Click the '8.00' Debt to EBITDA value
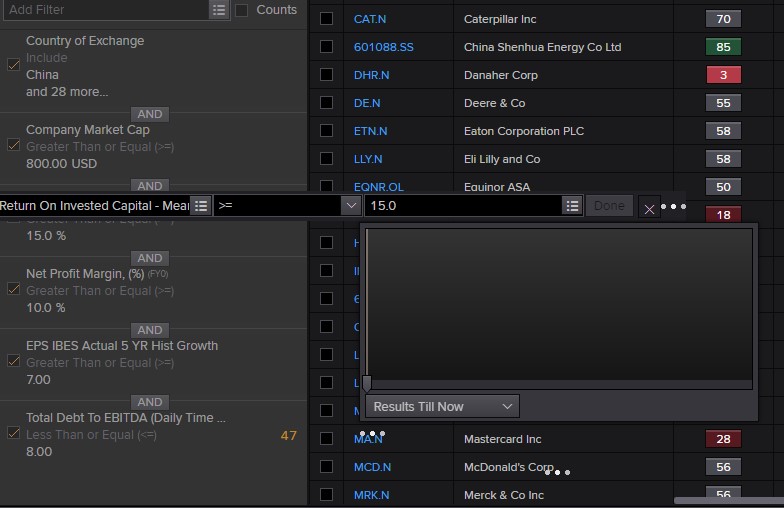Image resolution: width=784 pixels, height=508 pixels. (x=39, y=452)
